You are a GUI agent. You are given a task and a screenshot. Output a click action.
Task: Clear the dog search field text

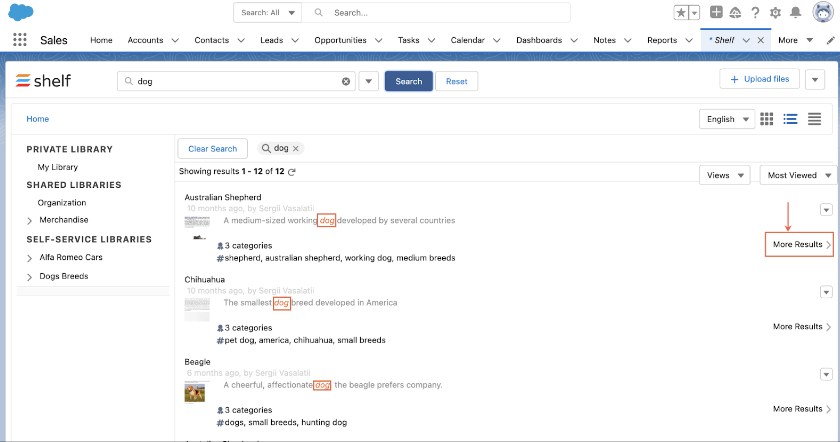[346, 81]
